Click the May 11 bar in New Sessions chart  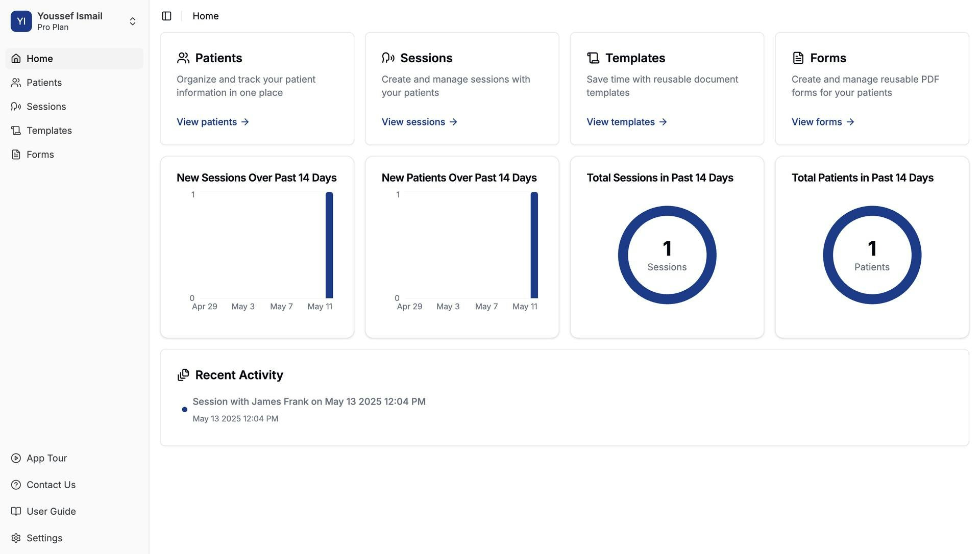pyautogui.click(x=329, y=245)
